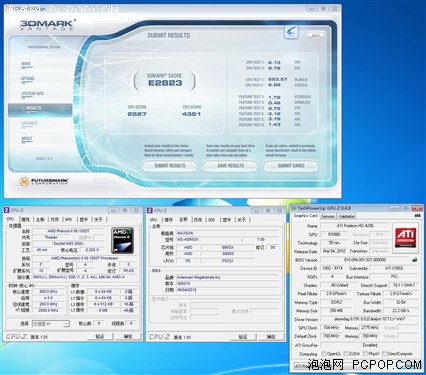
Task: Click the MAXSUN manufacturer field in CPU-Z
Action: (227, 233)
